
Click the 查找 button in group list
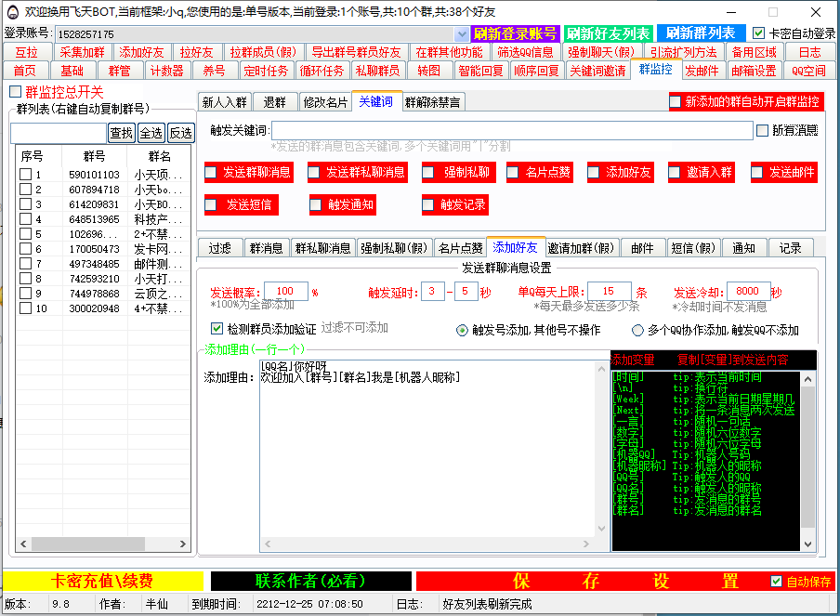[121, 133]
